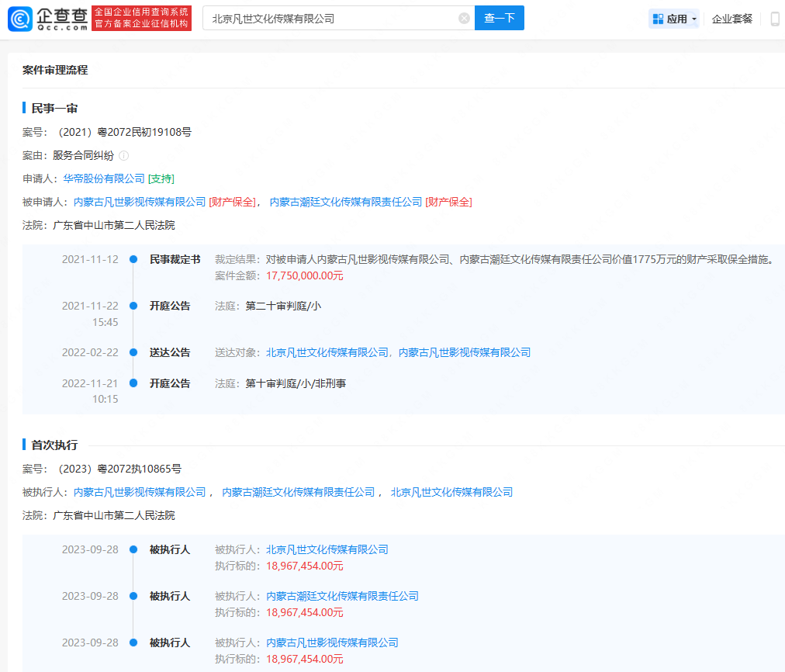Open the 企业套餐 menu item

(x=732, y=19)
